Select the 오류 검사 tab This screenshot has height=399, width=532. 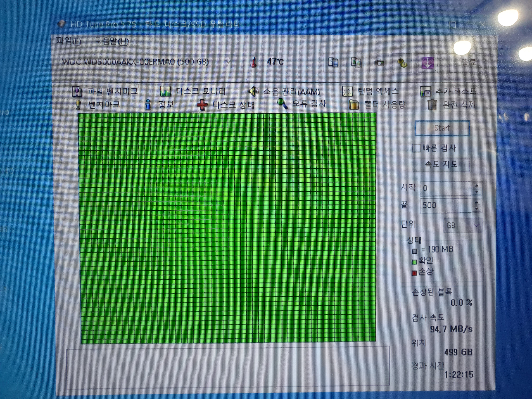[x=301, y=104]
